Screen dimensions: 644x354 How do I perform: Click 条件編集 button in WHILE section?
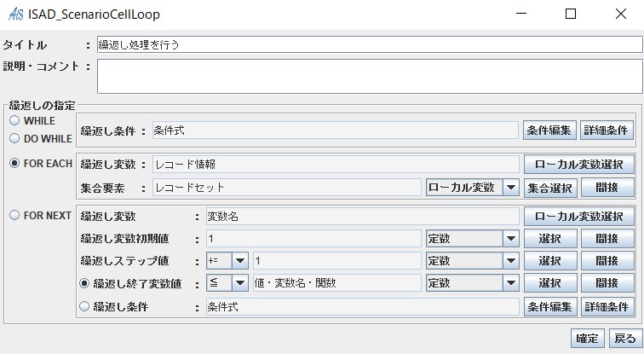click(549, 131)
